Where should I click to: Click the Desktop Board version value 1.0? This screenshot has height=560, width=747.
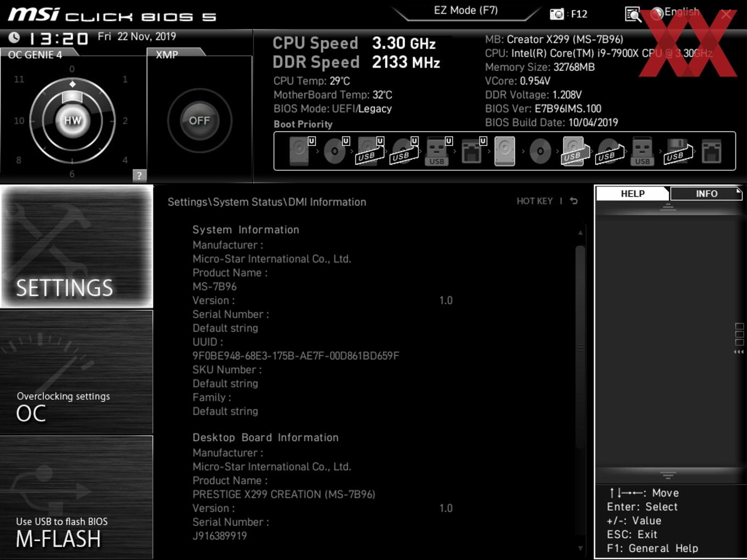[446, 508]
